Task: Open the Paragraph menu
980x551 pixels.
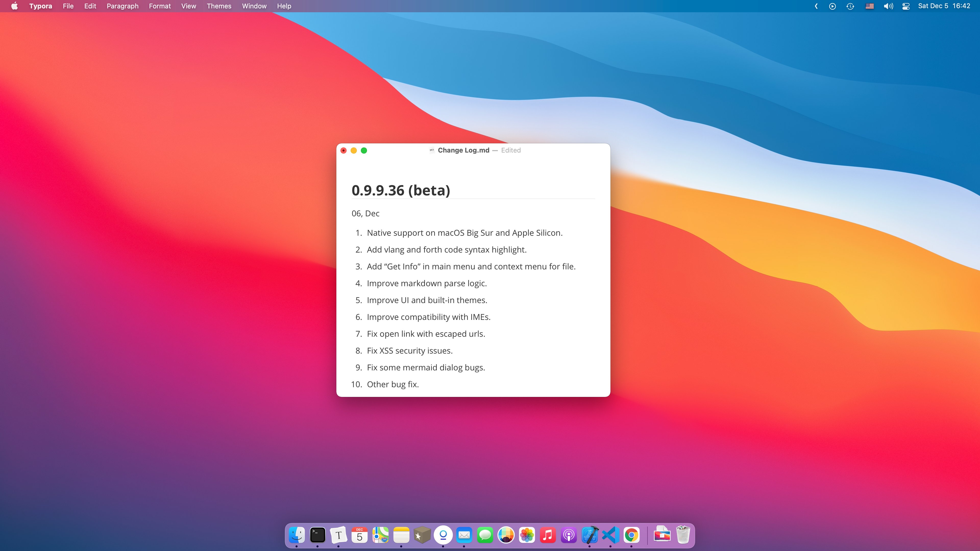Action: click(x=122, y=6)
